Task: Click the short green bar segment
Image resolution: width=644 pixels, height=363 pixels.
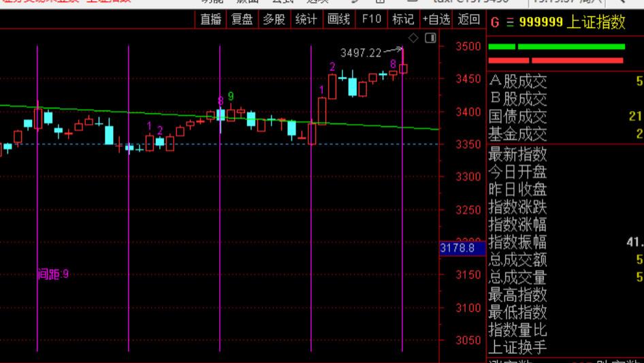Action: 502,46
